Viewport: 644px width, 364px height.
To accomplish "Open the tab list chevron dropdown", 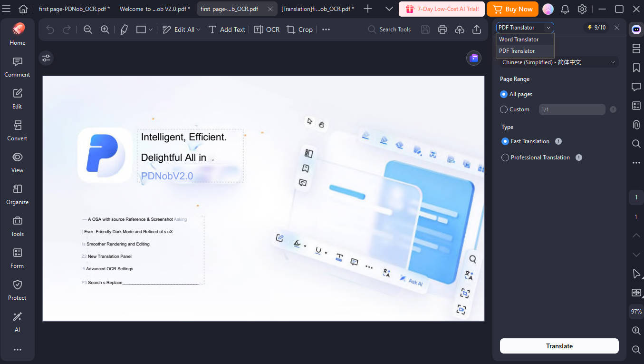I will (389, 9).
